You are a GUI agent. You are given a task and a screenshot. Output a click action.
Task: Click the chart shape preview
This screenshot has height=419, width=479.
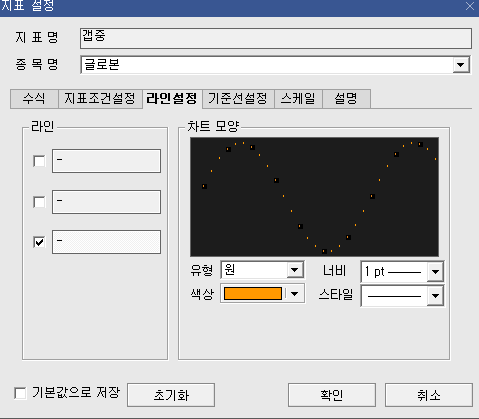click(x=314, y=197)
